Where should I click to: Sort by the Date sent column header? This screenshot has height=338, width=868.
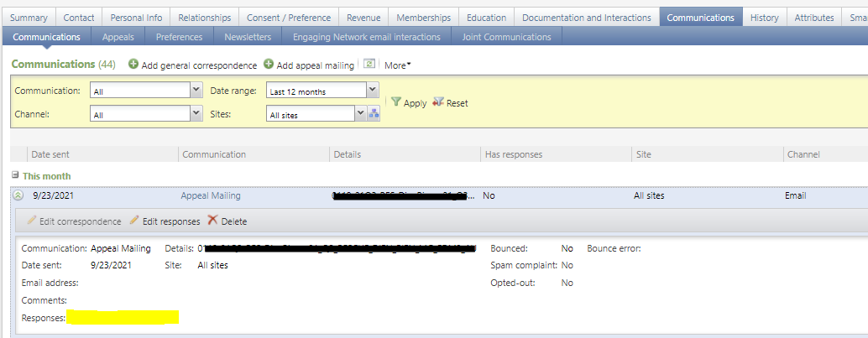103,154
